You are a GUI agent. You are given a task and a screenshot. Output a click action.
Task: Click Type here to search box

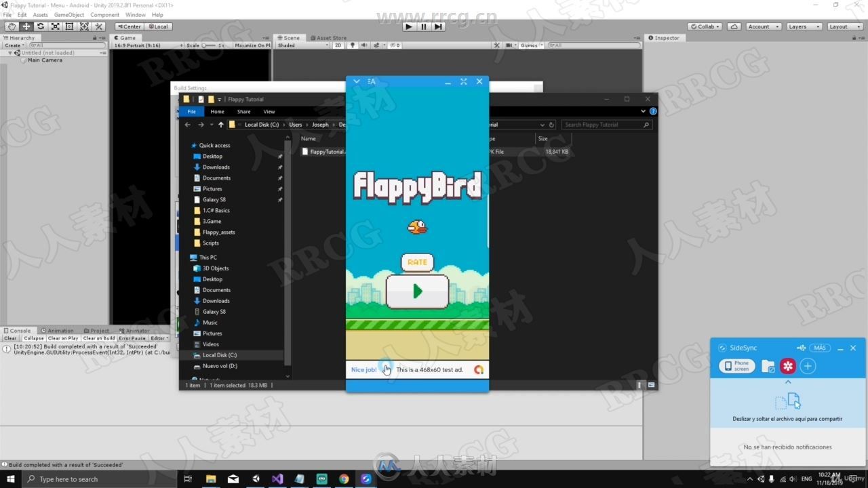tap(100, 479)
